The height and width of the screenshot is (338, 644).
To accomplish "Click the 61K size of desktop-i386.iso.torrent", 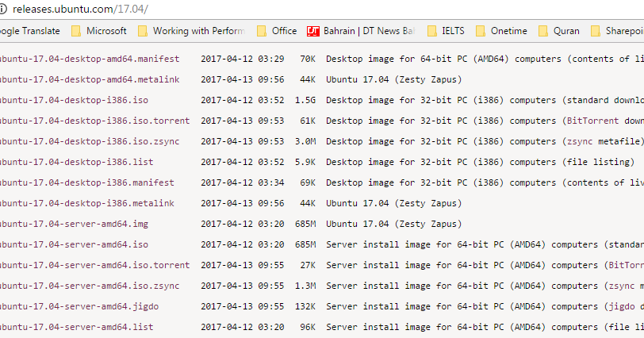I will [x=308, y=121].
